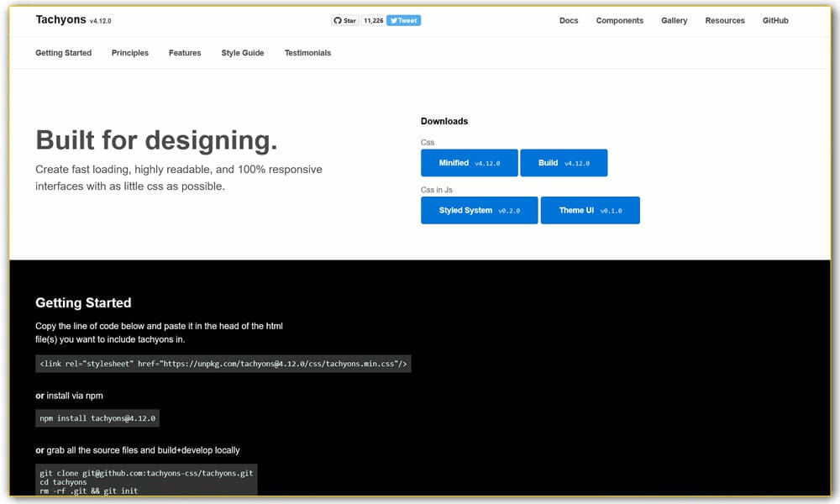Screen dimensions: 840x504
Task: Navigate to Resources
Action: click(x=724, y=21)
